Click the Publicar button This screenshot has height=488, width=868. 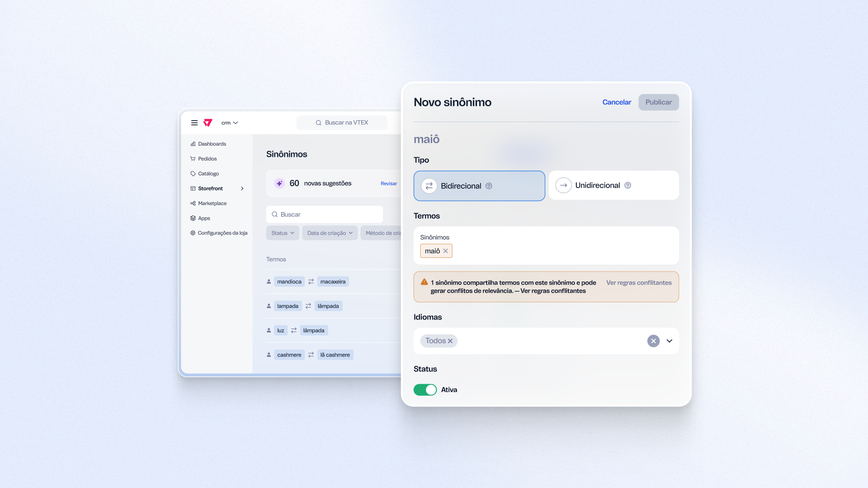(x=659, y=103)
